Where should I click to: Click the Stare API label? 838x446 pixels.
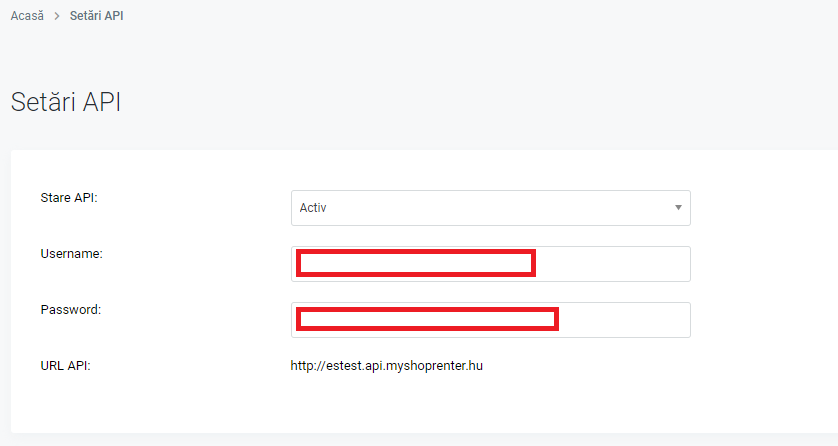point(69,198)
